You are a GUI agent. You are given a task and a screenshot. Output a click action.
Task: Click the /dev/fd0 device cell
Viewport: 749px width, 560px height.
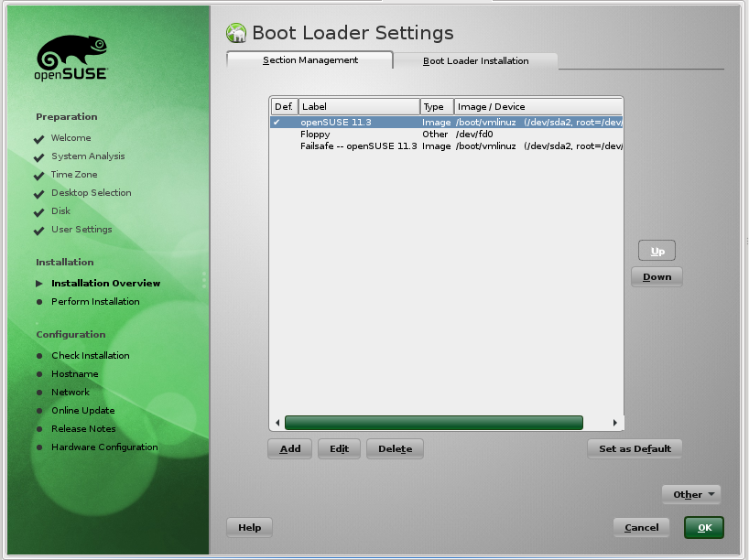pos(474,135)
